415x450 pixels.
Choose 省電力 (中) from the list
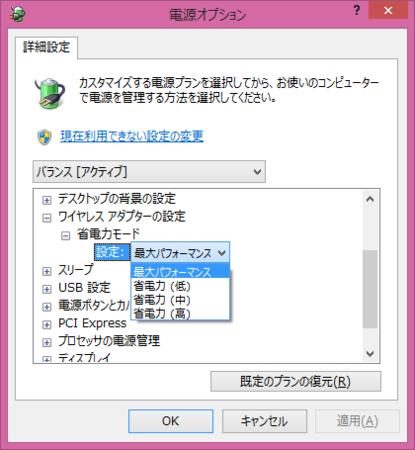pos(180,300)
